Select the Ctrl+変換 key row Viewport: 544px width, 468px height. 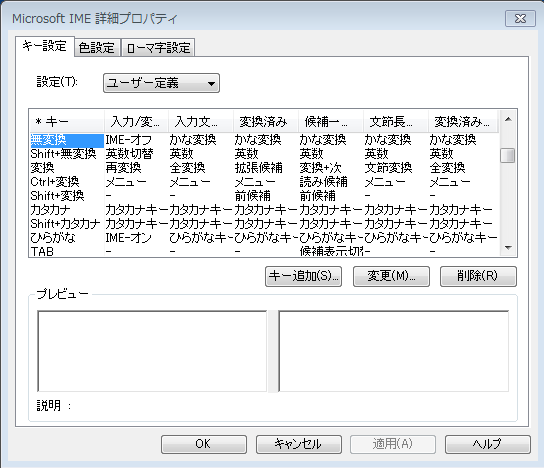[x=264, y=182]
